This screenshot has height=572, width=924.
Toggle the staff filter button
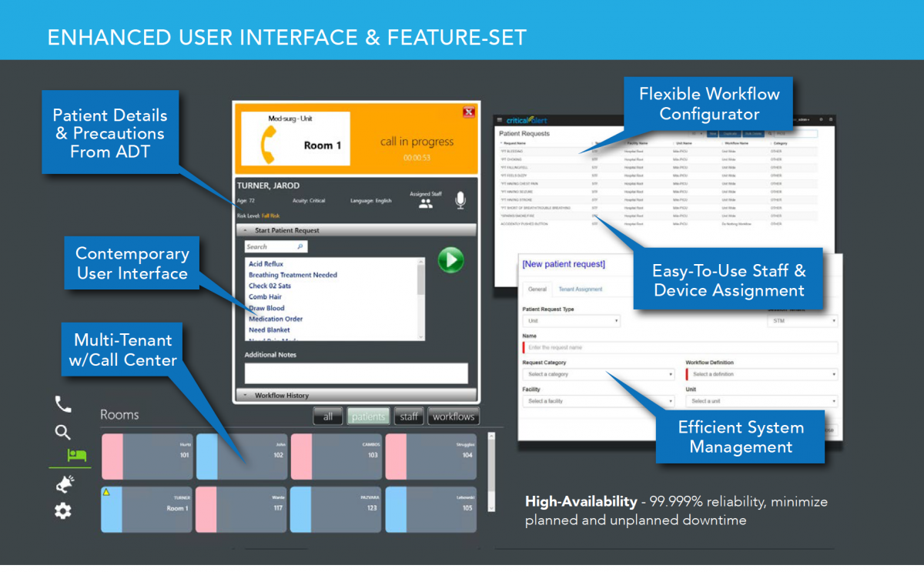click(x=409, y=416)
